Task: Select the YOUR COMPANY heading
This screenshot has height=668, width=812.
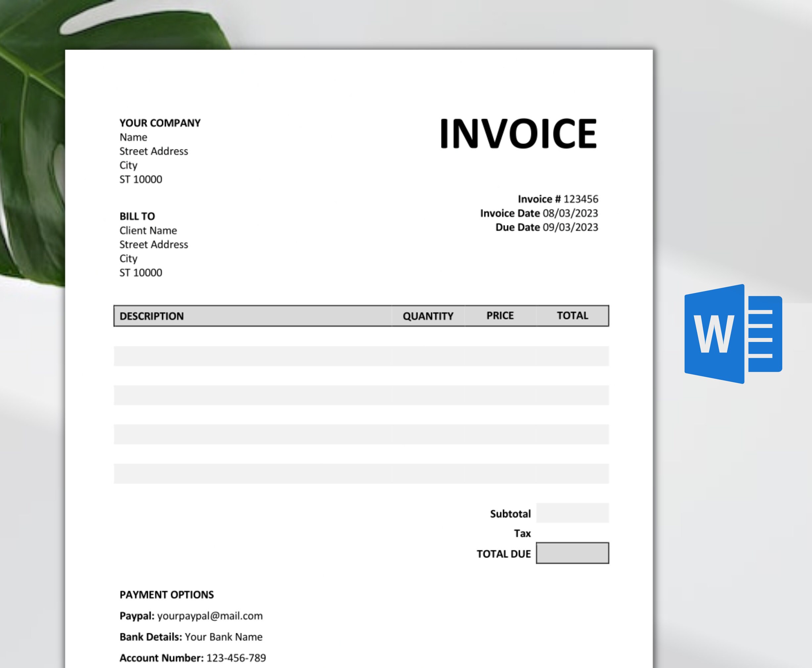Action: click(160, 123)
